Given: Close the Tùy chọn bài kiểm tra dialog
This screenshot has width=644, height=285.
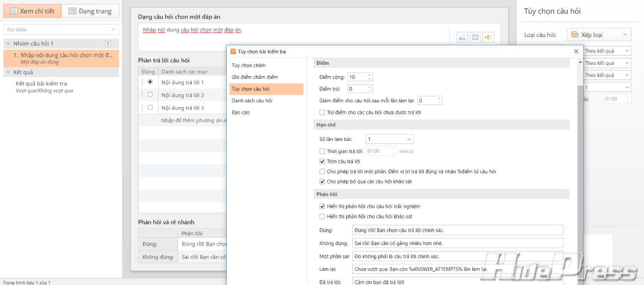Looking at the screenshot, I should [576, 52].
